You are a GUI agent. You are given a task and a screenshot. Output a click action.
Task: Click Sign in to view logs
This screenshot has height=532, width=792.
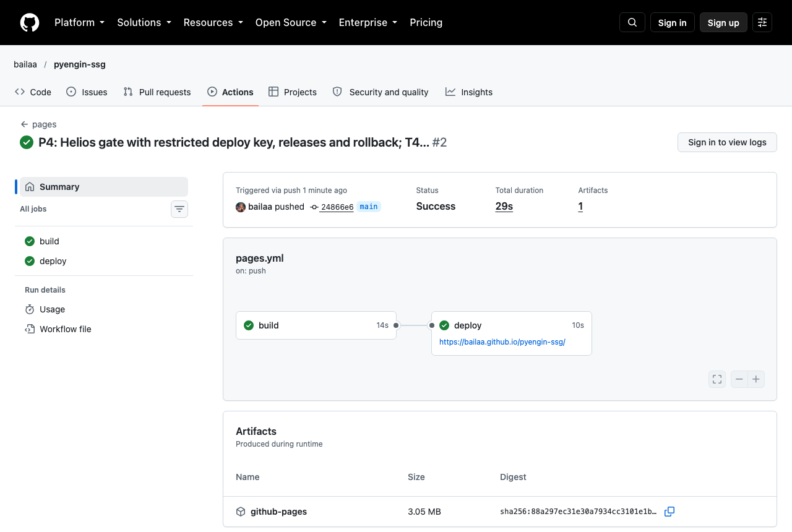click(x=727, y=142)
